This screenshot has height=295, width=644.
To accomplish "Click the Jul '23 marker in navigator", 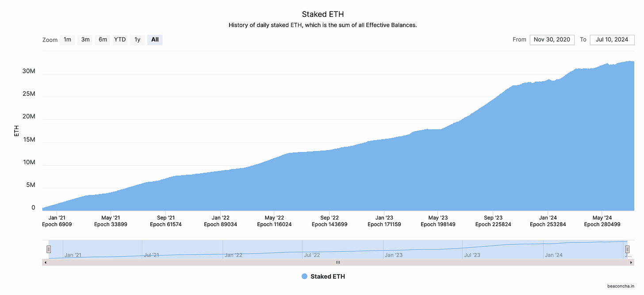I will [472, 255].
